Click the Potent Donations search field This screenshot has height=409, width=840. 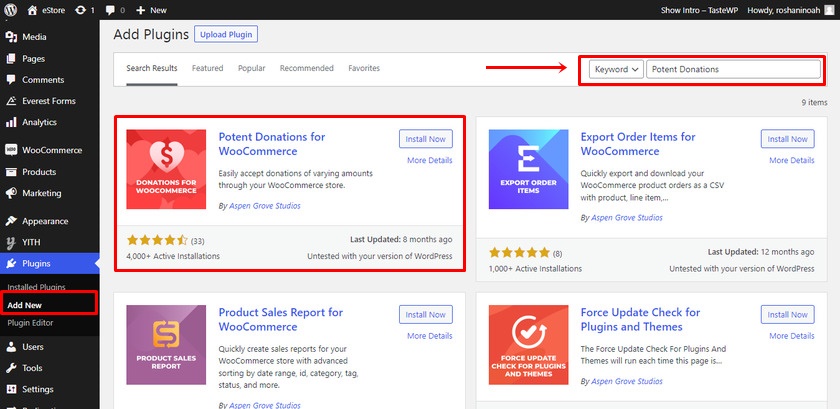click(733, 69)
